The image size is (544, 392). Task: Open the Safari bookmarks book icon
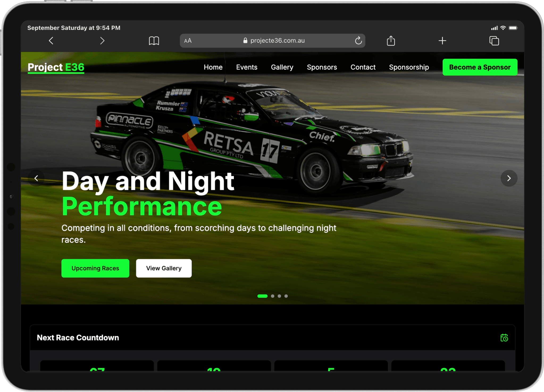pyautogui.click(x=154, y=41)
